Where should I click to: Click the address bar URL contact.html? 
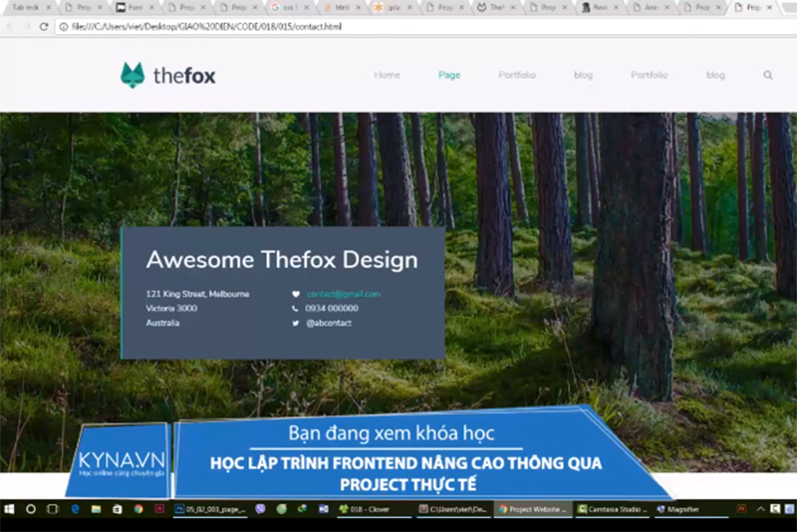(206, 27)
